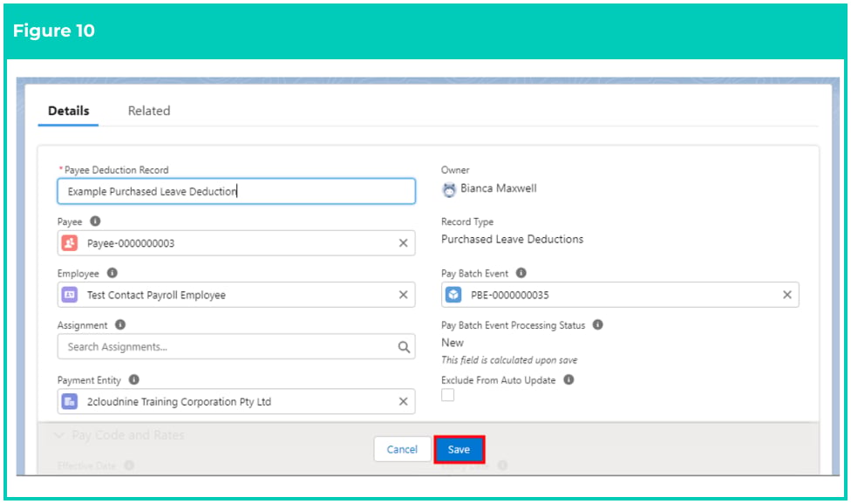
Task: Click the 2cloudnine Training Corporation entity icon
Action: coord(70,401)
